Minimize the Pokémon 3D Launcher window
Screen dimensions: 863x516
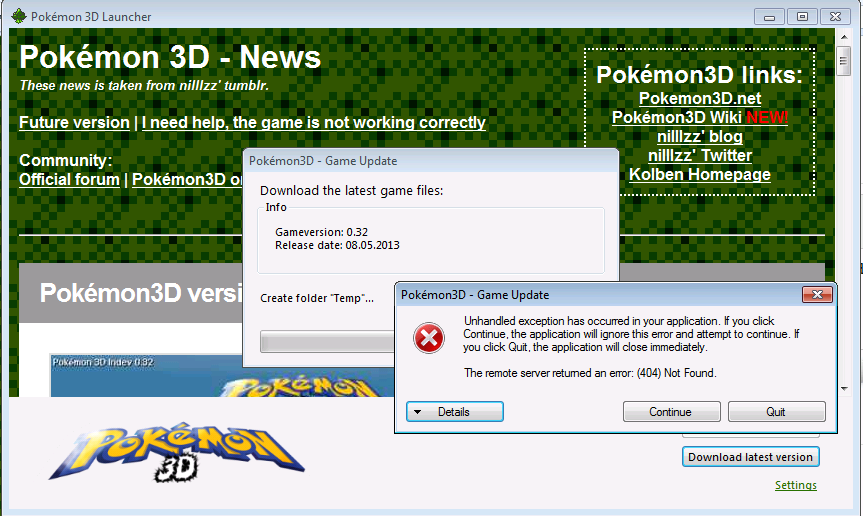point(769,17)
